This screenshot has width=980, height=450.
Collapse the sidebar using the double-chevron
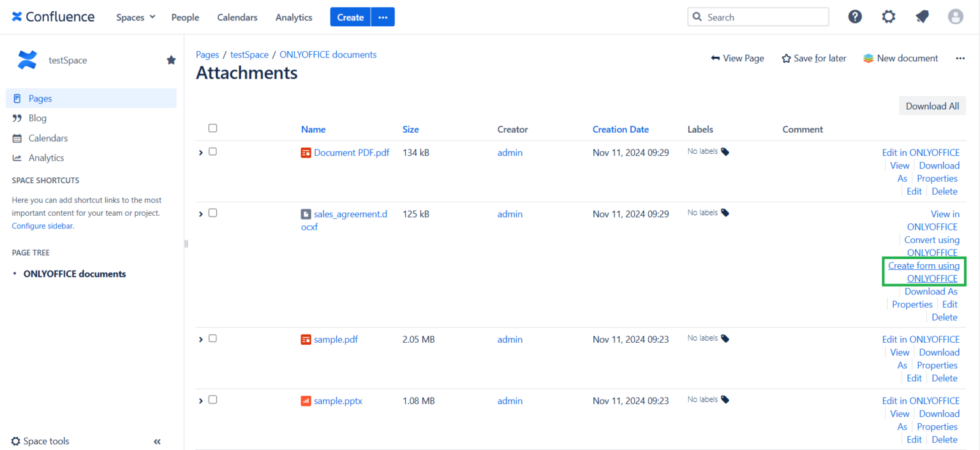(157, 441)
